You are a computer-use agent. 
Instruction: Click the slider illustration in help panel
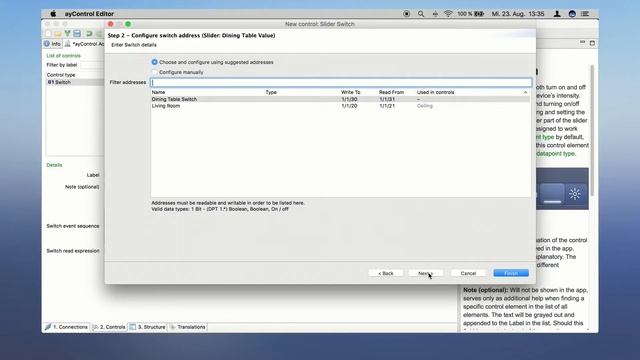(562, 189)
